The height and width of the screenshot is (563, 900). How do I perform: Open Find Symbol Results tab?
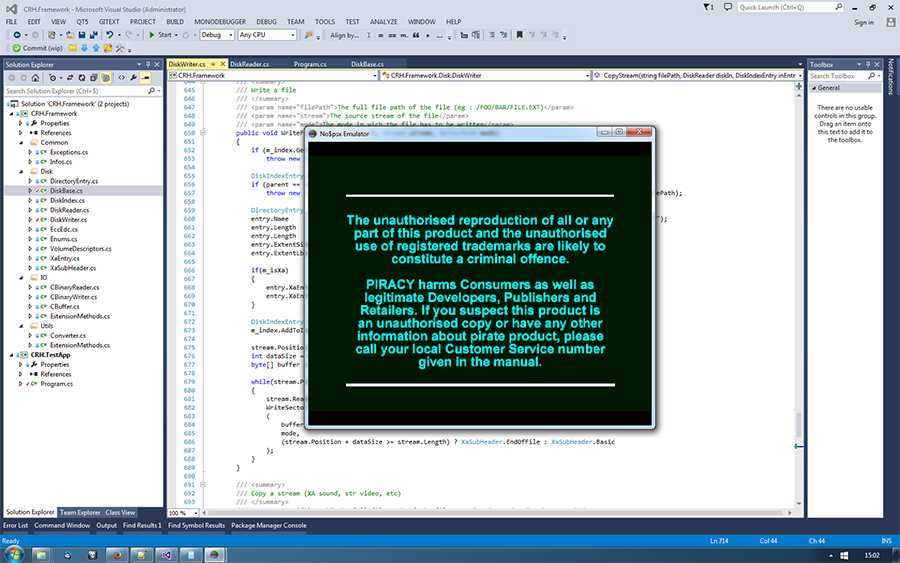pyautogui.click(x=196, y=526)
